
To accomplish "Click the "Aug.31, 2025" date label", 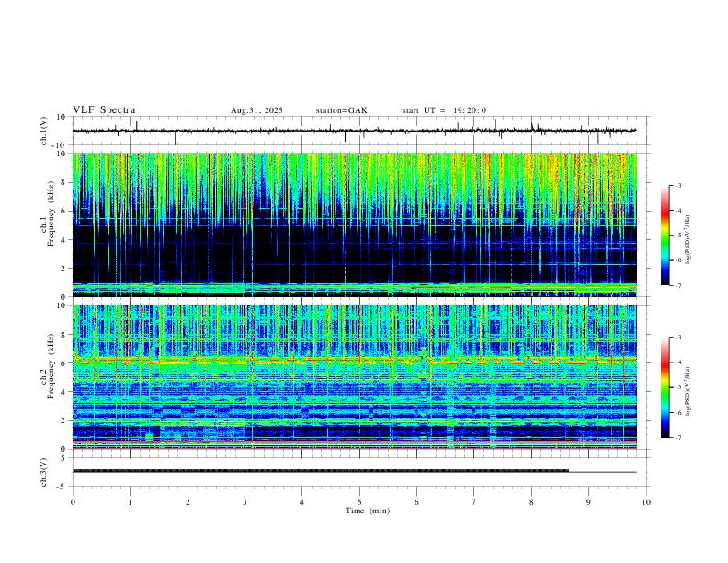I will [256, 110].
